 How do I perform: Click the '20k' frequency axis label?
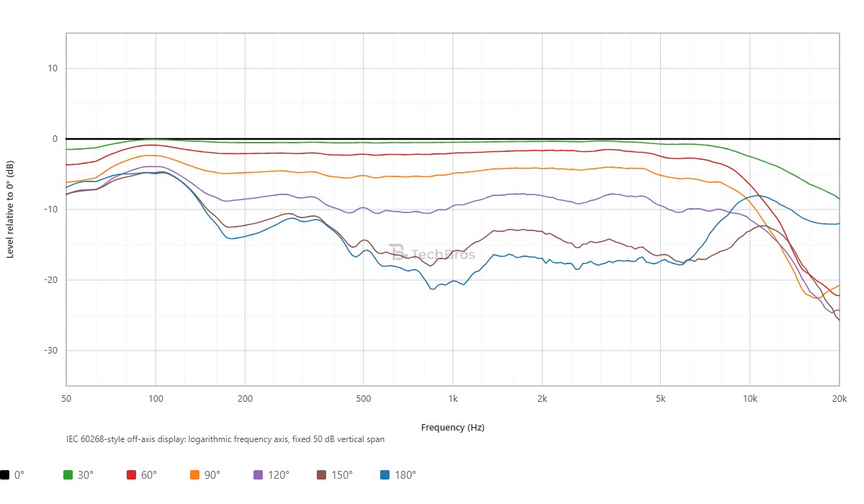[x=840, y=398]
